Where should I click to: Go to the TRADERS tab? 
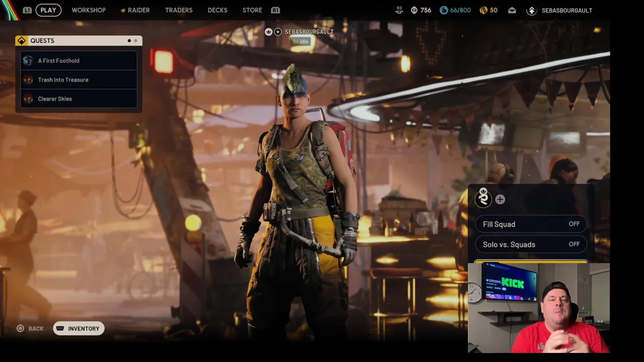click(179, 10)
